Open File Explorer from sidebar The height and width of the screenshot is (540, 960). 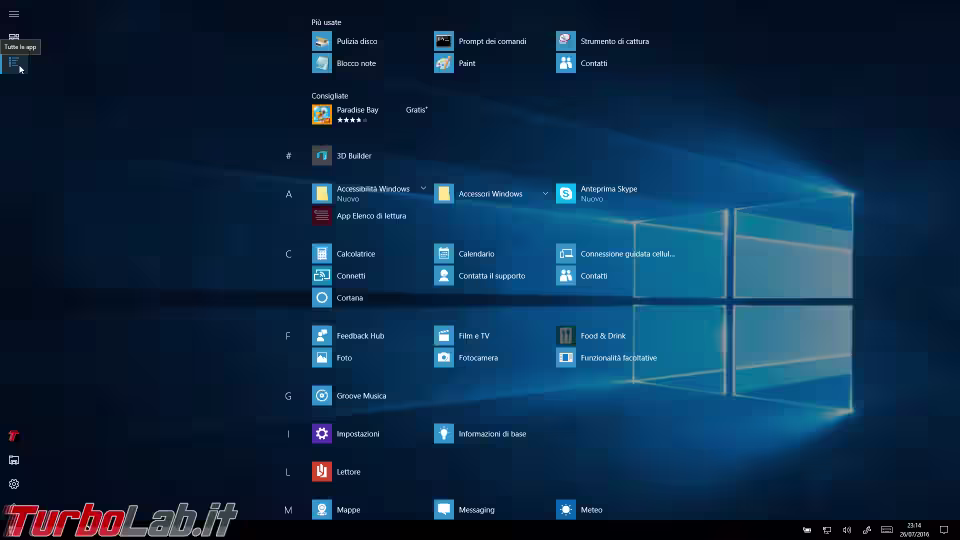click(x=13, y=460)
